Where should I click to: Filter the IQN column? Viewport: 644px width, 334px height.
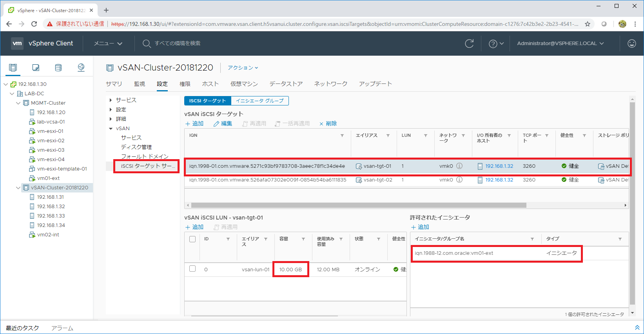(x=342, y=136)
